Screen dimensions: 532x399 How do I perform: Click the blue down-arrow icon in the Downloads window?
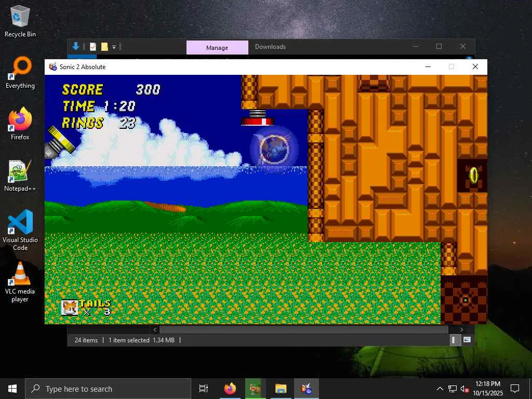click(x=76, y=46)
